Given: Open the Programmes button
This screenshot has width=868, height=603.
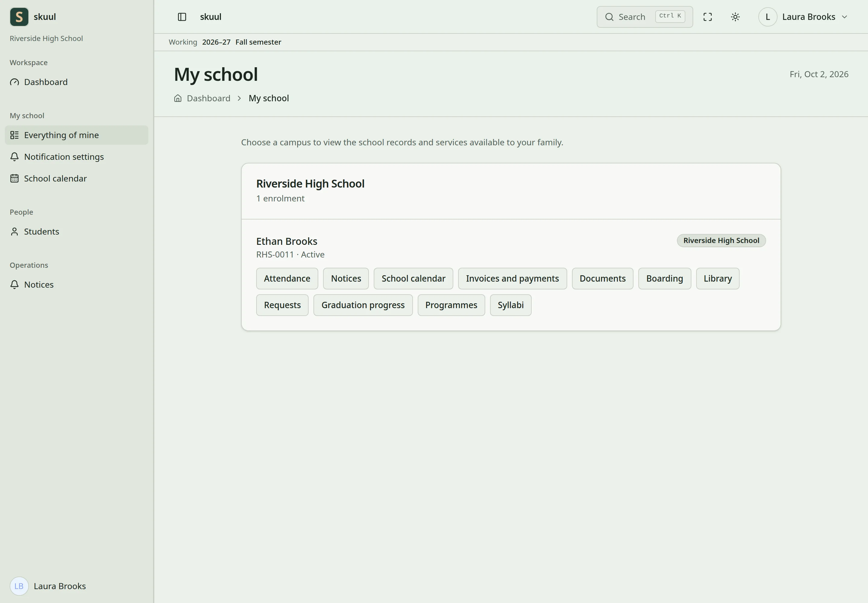Looking at the screenshot, I should click(451, 305).
